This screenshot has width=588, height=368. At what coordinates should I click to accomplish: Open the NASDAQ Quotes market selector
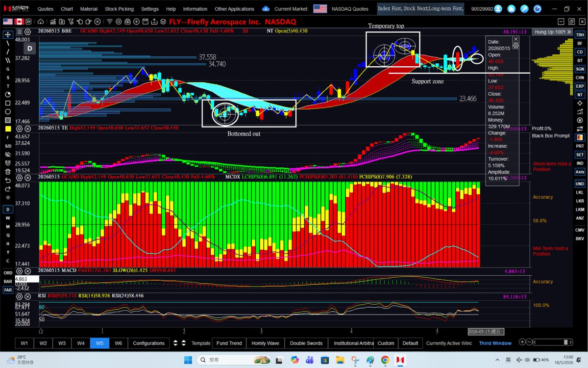pyautogui.click(x=350, y=9)
